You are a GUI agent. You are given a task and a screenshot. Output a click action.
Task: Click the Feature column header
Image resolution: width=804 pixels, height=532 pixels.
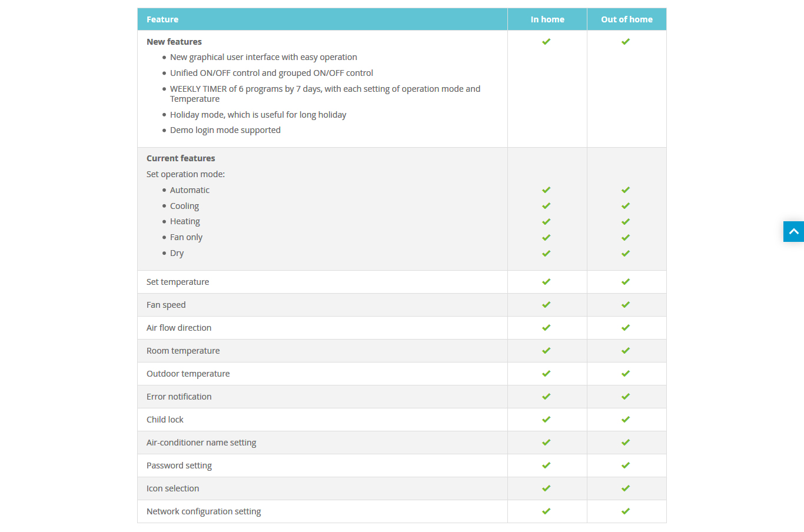(162, 19)
